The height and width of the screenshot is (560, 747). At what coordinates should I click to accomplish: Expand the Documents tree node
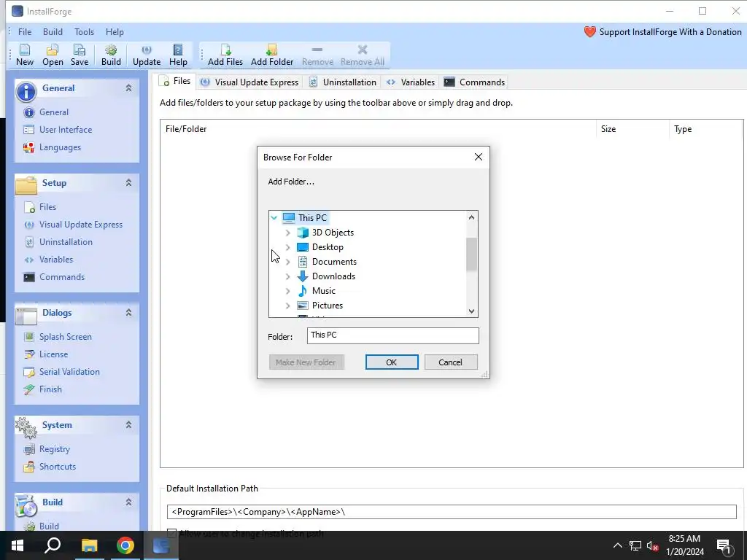click(287, 262)
